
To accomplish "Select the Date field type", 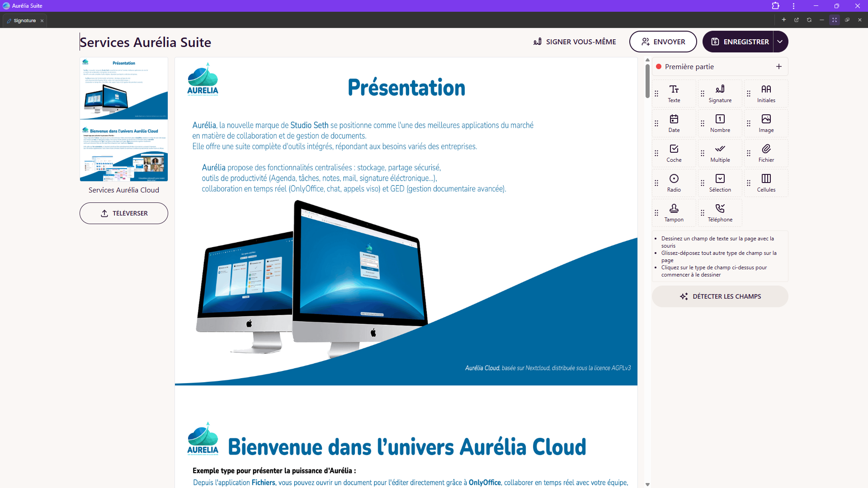I will click(674, 123).
